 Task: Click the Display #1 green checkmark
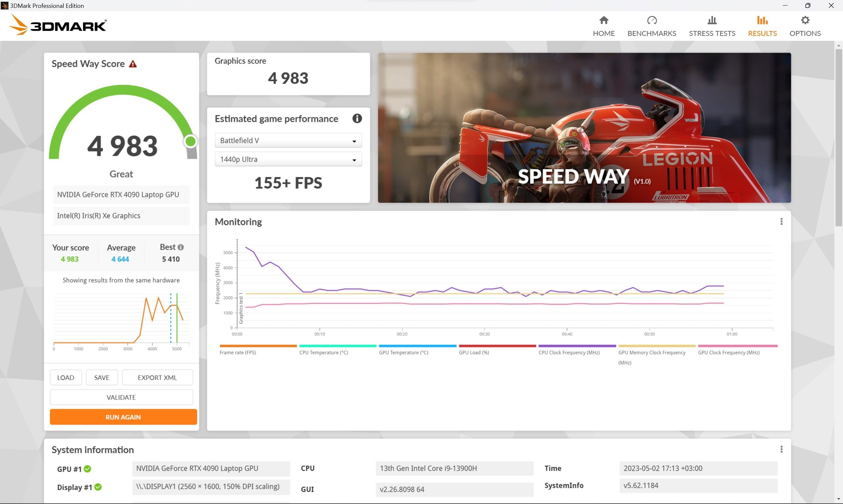pos(98,487)
